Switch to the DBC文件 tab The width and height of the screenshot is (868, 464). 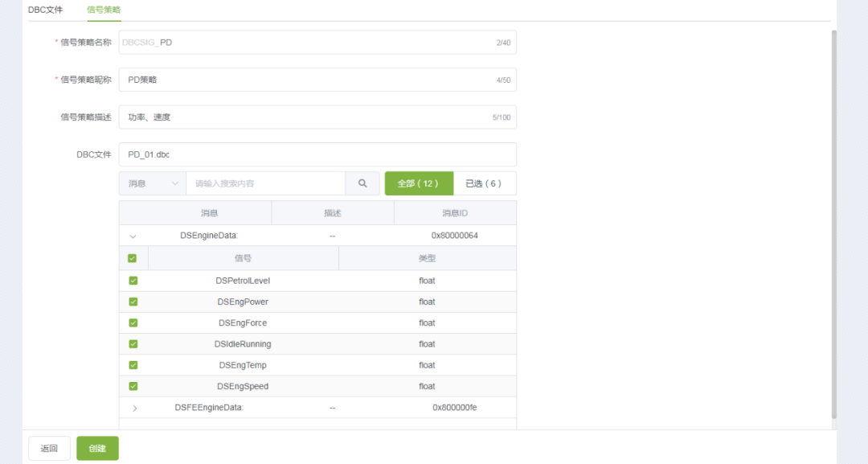pyautogui.click(x=46, y=10)
